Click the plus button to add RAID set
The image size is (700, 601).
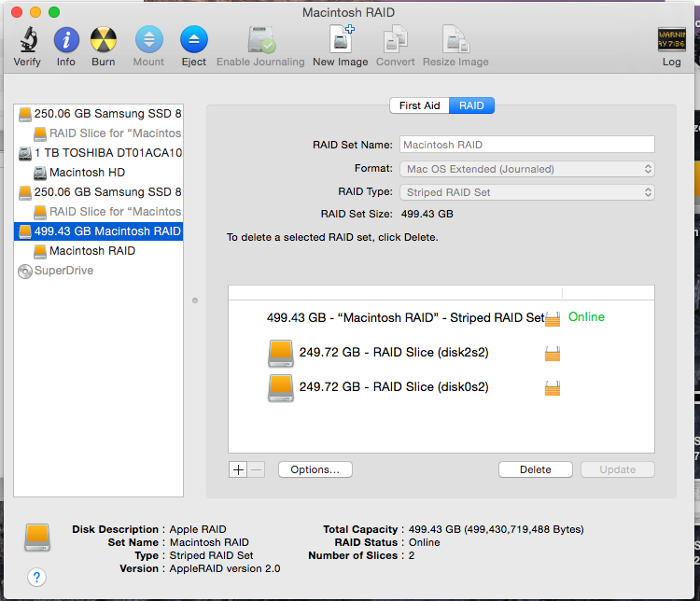(238, 469)
